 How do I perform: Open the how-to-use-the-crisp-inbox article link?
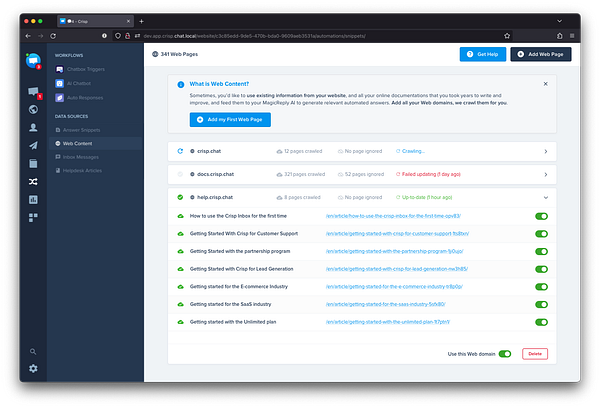click(x=393, y=216)
